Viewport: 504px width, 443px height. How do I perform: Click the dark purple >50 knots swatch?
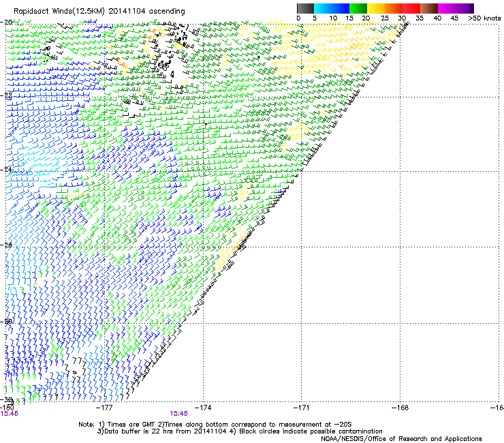[x=471, y=8]
